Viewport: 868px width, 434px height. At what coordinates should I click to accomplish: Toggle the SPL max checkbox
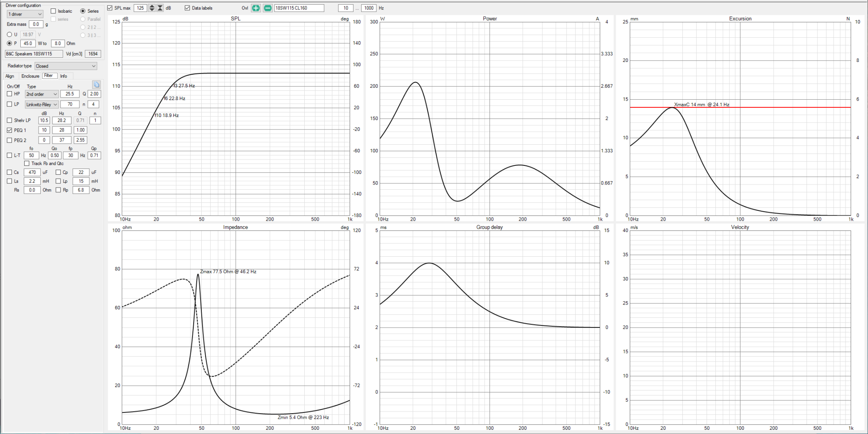(110, 8)
